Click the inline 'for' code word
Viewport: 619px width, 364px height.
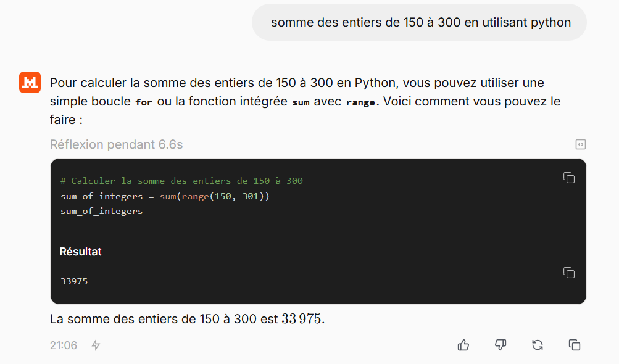pyautogui.click(x=144, y=102)
